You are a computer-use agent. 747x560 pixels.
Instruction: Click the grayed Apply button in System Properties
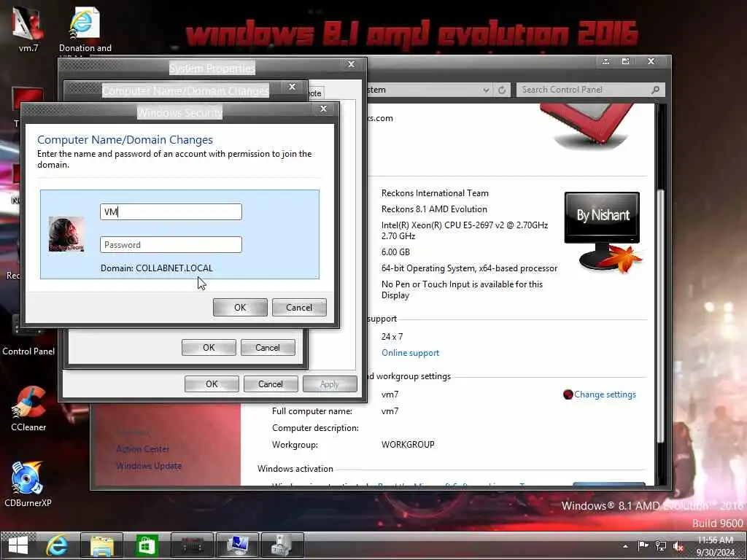330,384
